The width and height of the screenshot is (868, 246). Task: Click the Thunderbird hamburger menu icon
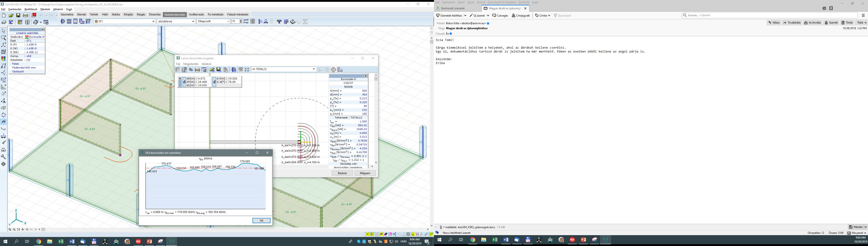pos(863,15)
